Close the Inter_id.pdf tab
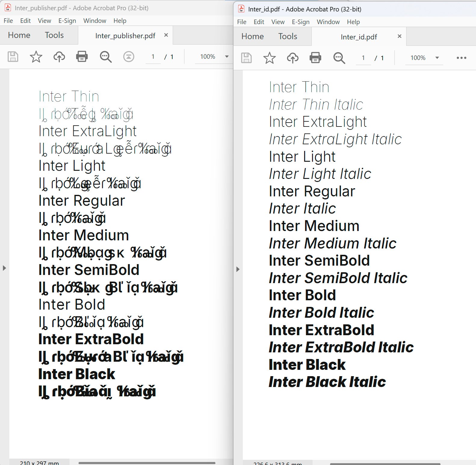 pyautogui.click(x=399, y=36)
